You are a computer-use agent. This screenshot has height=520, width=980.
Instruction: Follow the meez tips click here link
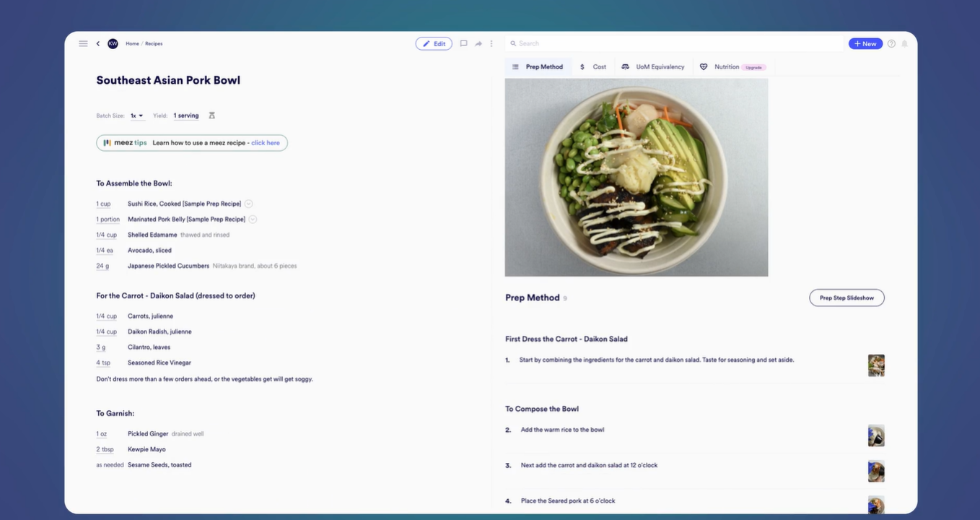click(x=266, y=143)
